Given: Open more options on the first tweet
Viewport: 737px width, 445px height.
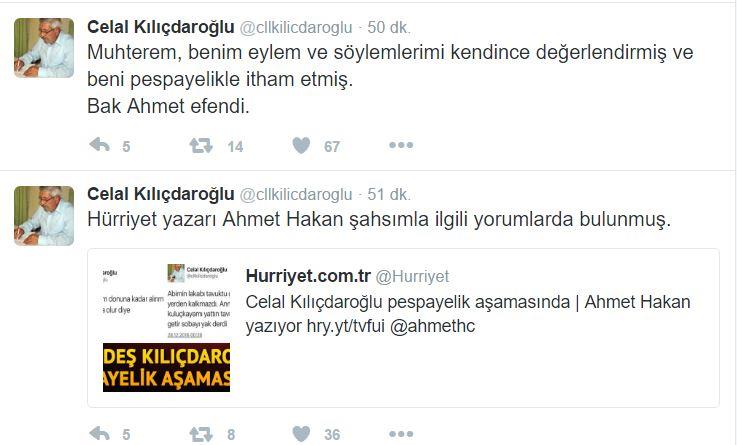Looking at the screenshot, I should click(x=401, y=145).
